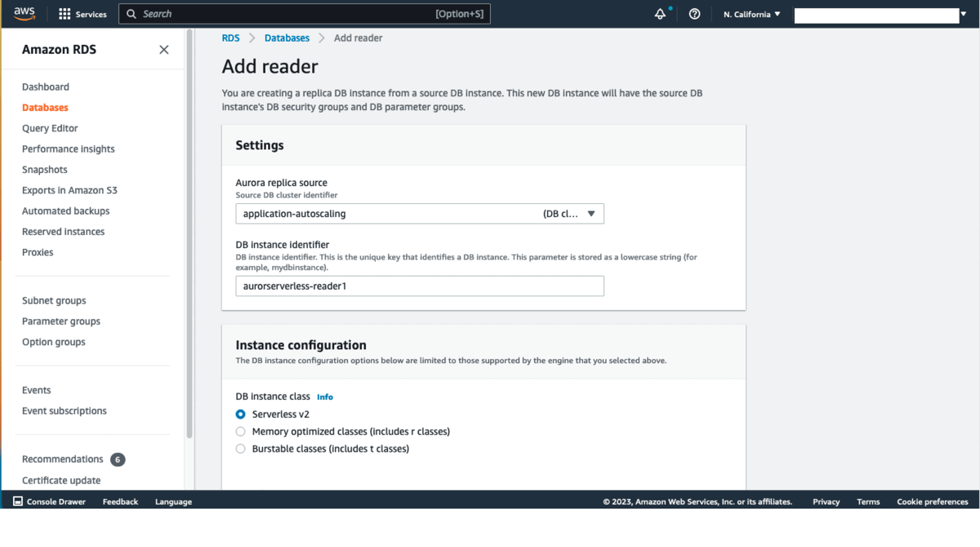Go to Dashboard in the sidebar
980x547 pixels.
click(46, 87)
